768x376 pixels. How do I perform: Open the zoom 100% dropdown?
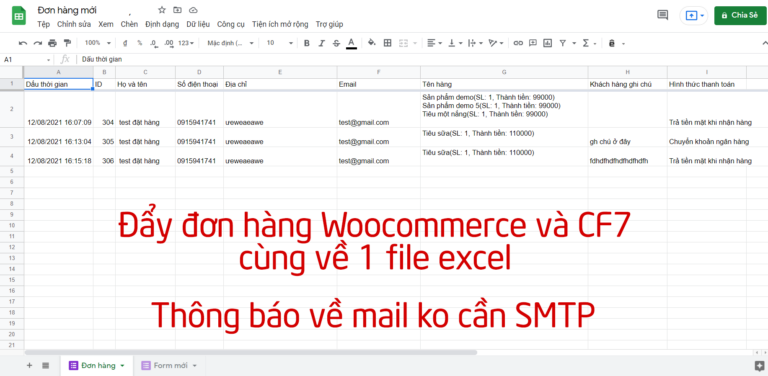click(x=97, y=43)
